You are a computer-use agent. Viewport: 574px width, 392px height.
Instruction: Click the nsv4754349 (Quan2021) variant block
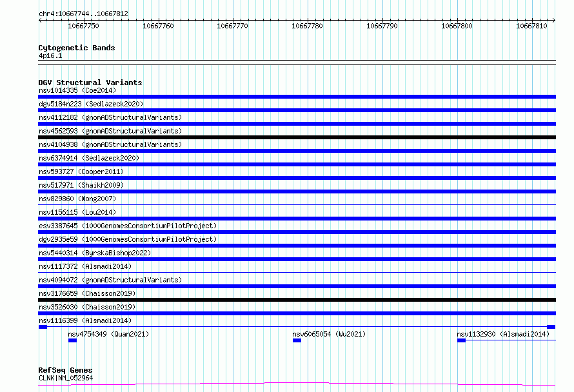click(72, 340)
